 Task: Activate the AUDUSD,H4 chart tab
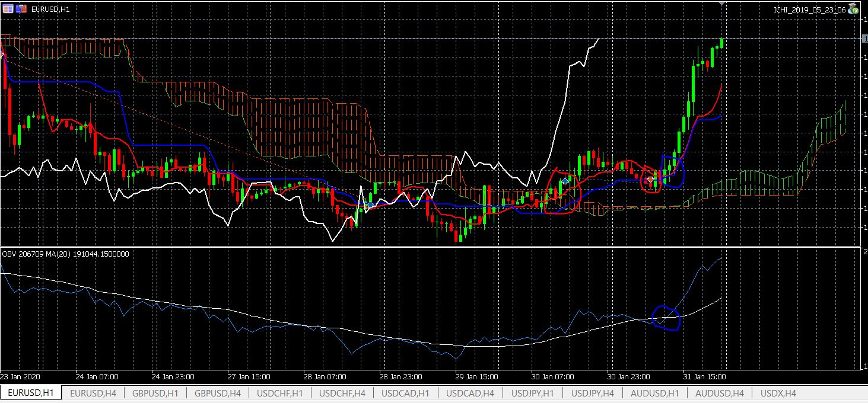(x=720, y=393)
